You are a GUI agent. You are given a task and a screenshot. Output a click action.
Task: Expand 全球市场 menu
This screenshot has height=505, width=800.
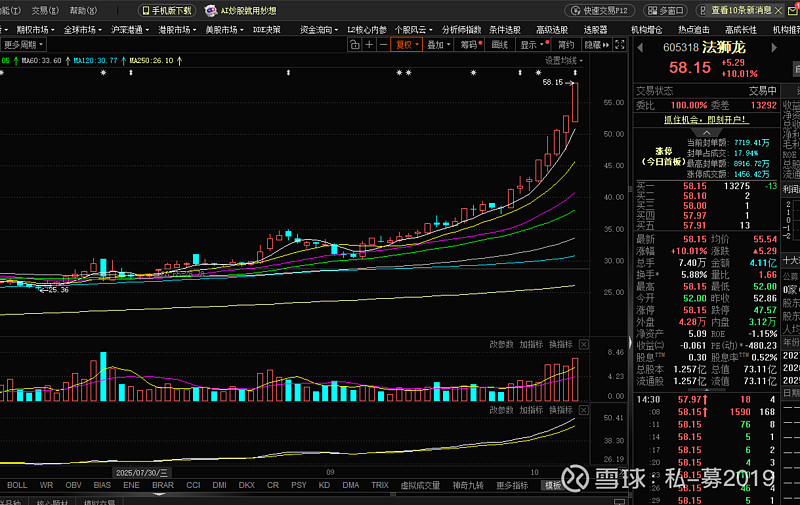82,30
